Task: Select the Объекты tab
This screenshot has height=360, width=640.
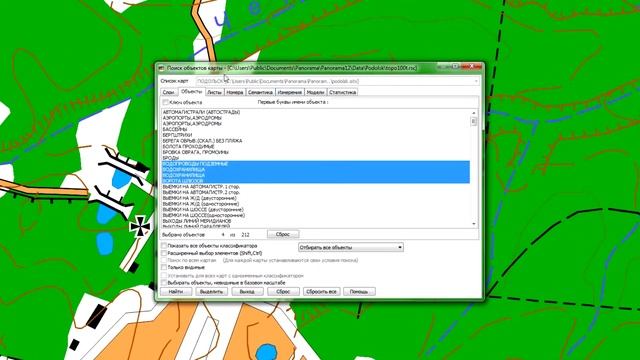Action: (x=191, y=91)
